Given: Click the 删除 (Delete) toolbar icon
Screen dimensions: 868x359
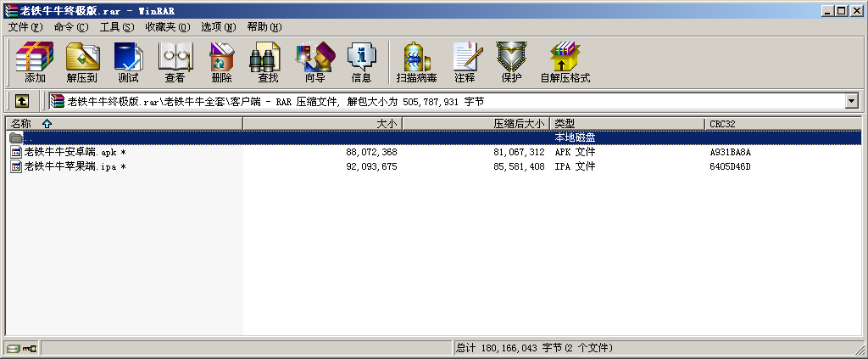Looking at the screenshot, I should pos(221,63).
